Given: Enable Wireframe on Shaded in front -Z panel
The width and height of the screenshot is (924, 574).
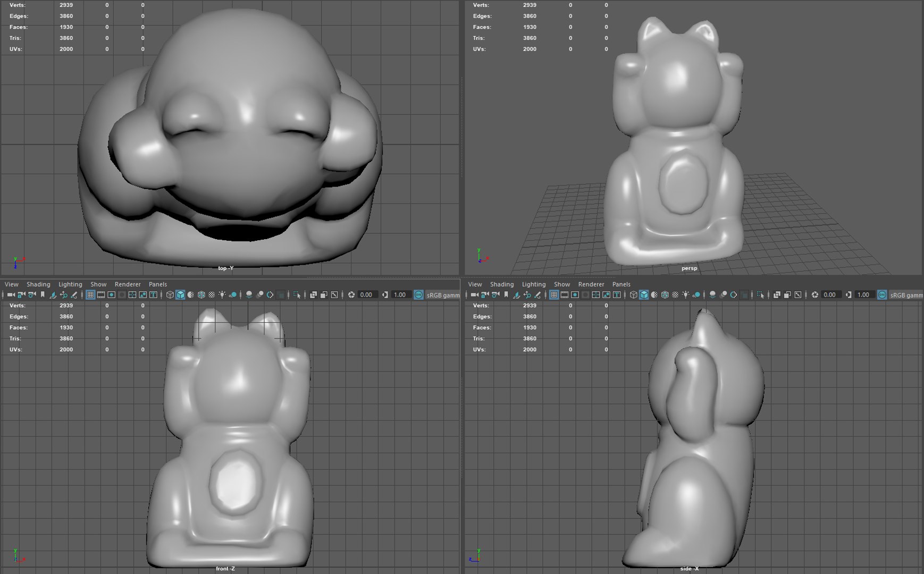Looking at the screenshot, I should point(201,295).
